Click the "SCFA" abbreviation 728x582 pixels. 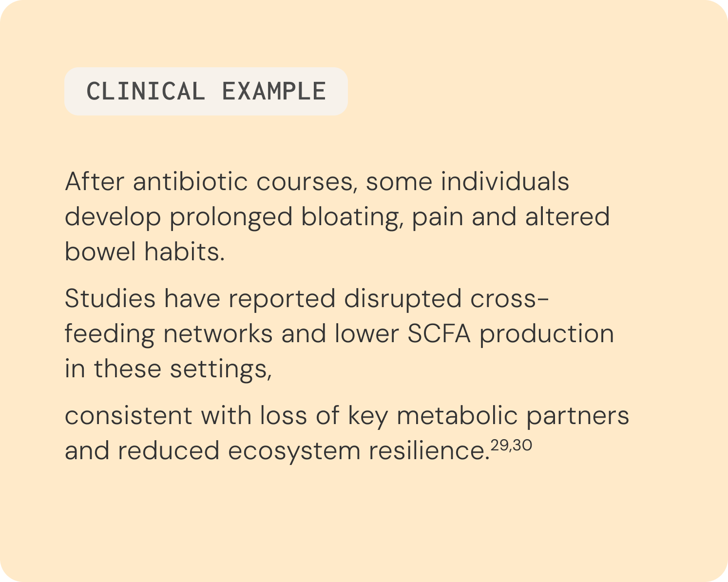(x=439, y=334)
